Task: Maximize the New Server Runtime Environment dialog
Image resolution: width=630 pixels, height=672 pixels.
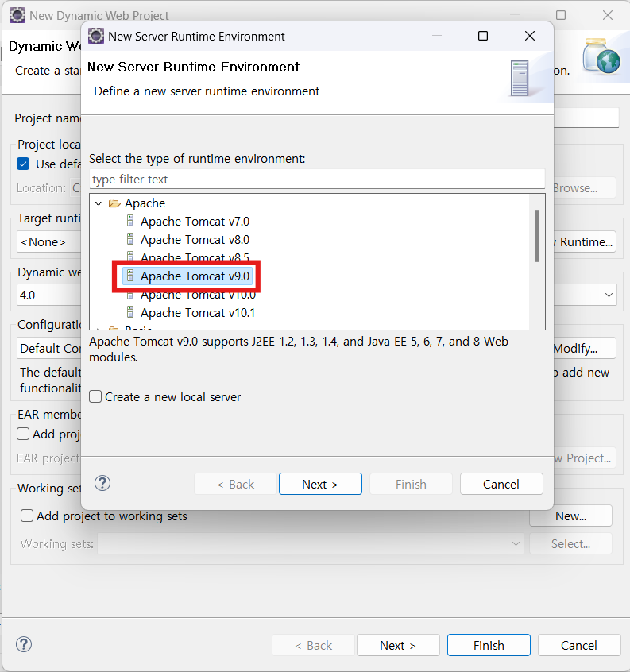Action: tap(483, 36)
